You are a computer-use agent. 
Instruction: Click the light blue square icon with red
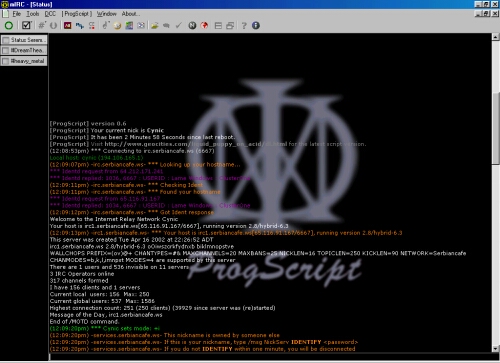pyautogui.click(x=141, y=25)
